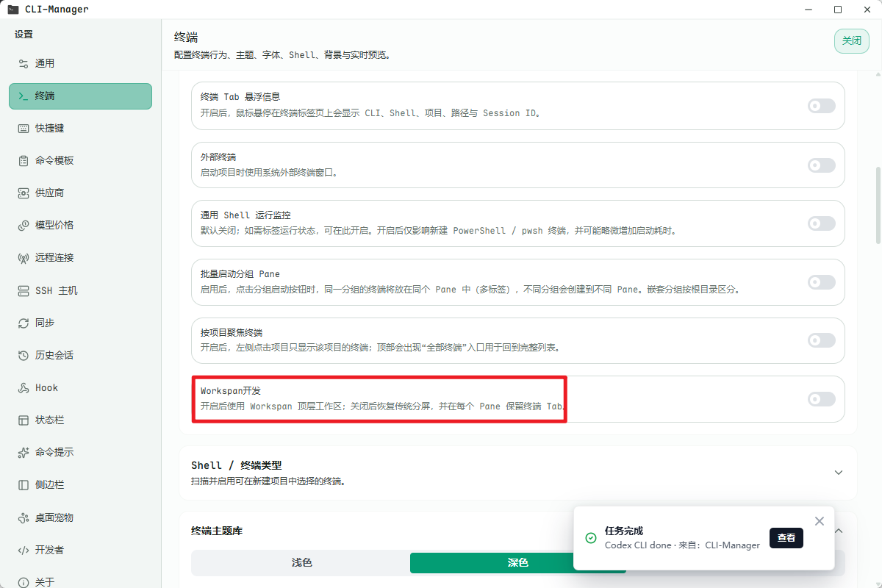Click the 状态栏 layout icon
This screenshot has width=882, height=588.
pos(23,420)
